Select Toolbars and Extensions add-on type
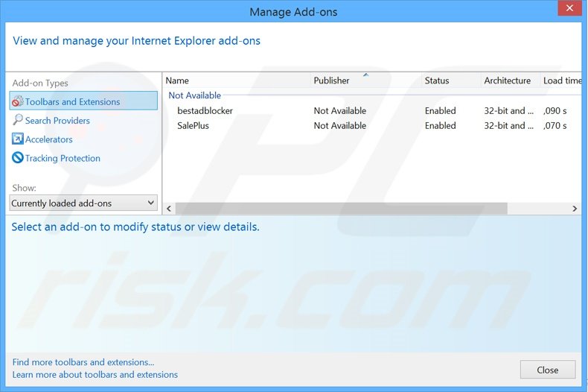The image size is (588, 392). coord(83,101)
